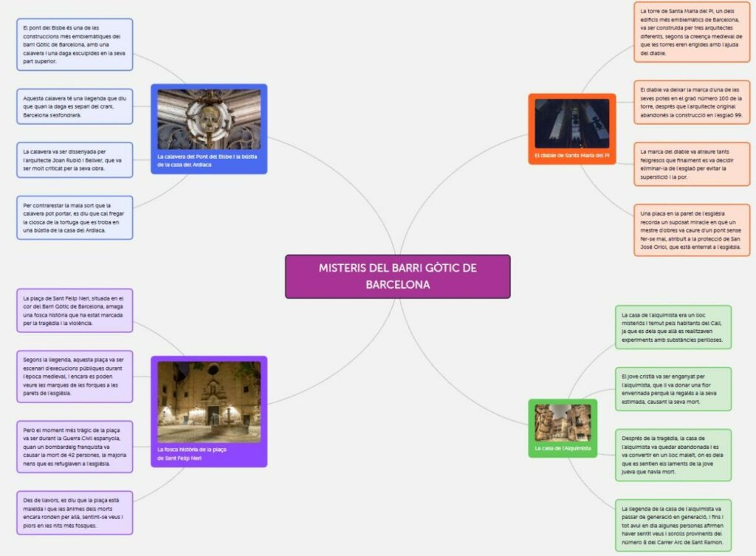Select the note starting 'La marca del diable'
Viewport: 756px width, 556px height.
pyautogui.click(x=692, y=165)
